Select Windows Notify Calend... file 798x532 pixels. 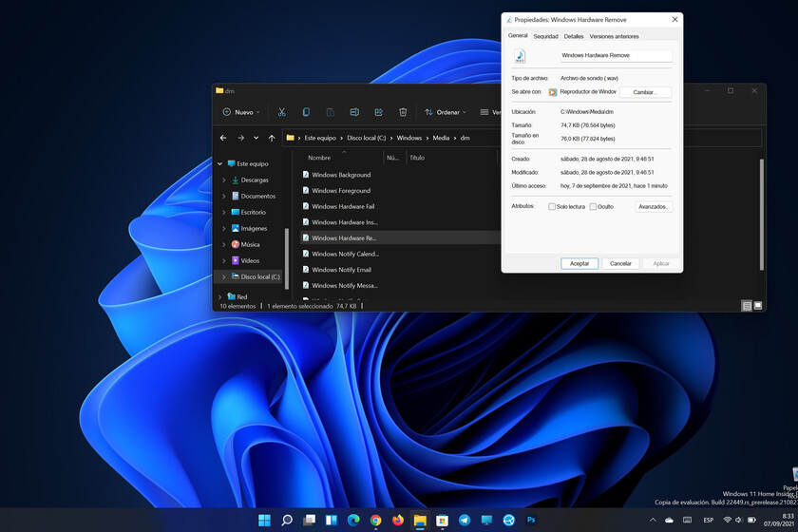coord(345,254)
